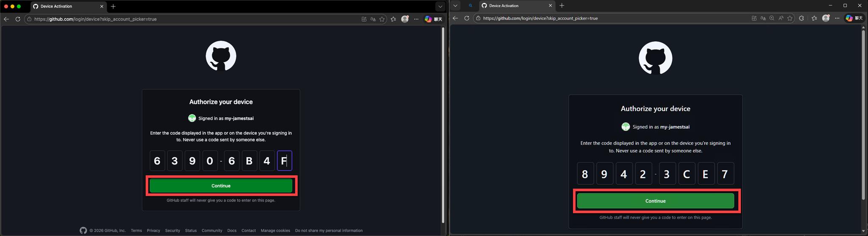This screenshot has width=868, height=236.
Task: Click the translate icon in left address bar
Action: coord(373,19)
